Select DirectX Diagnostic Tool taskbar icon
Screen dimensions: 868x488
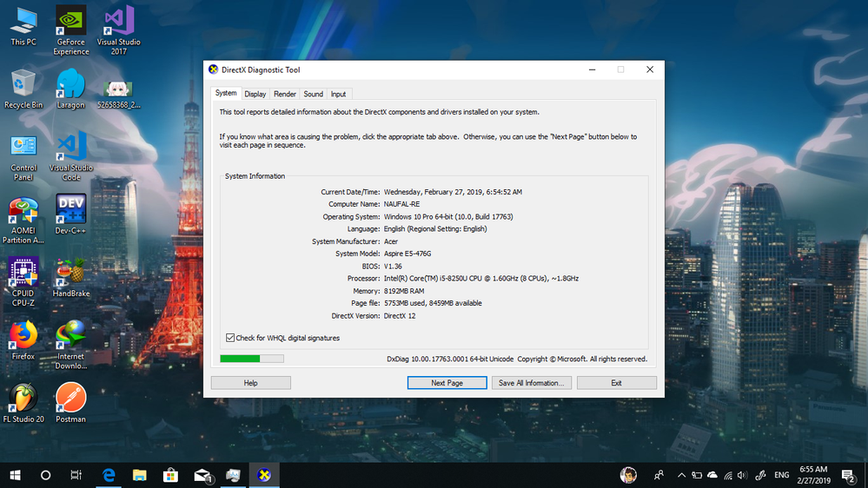point(264,475)
